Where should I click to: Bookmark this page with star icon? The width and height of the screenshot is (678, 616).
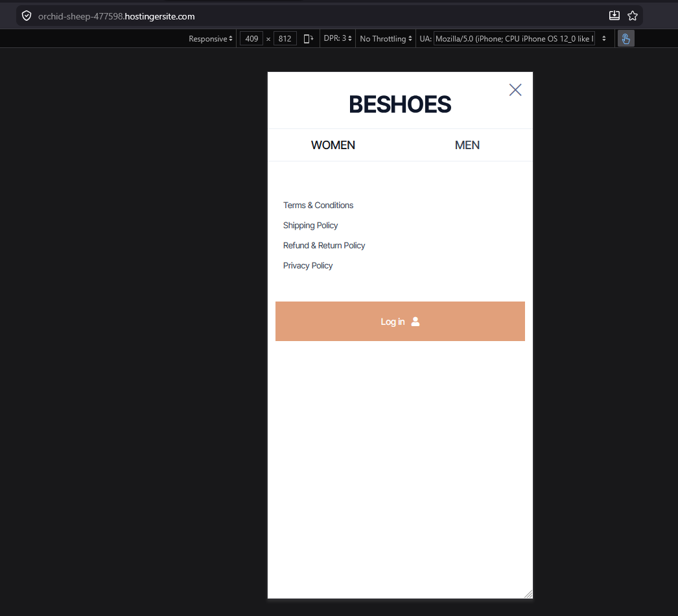pyautogui.click(x=633, y=16)
